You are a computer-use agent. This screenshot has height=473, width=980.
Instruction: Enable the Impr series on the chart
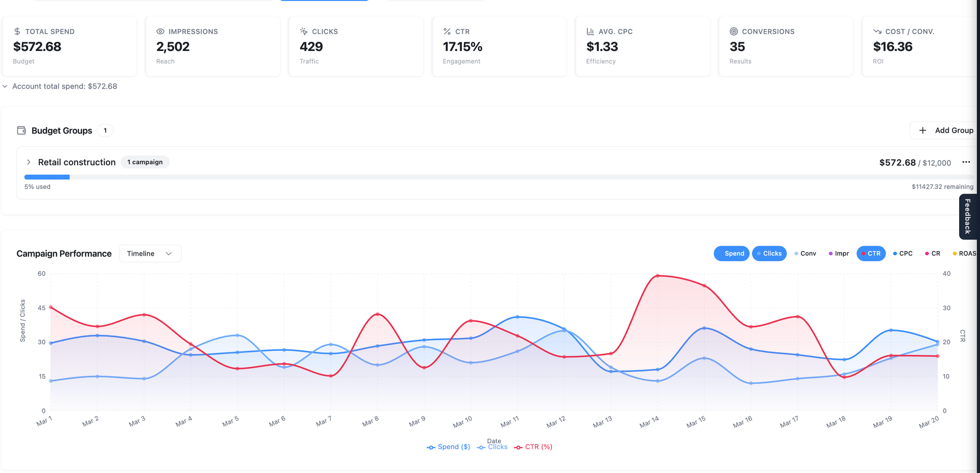pyautogui.click(x=839, y=254)
